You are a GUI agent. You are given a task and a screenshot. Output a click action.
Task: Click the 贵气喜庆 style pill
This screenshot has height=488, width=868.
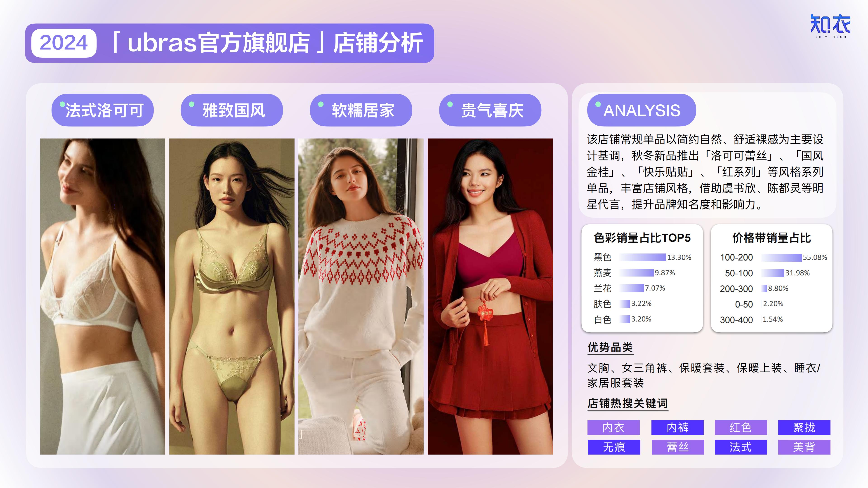(x=490, y=110)
